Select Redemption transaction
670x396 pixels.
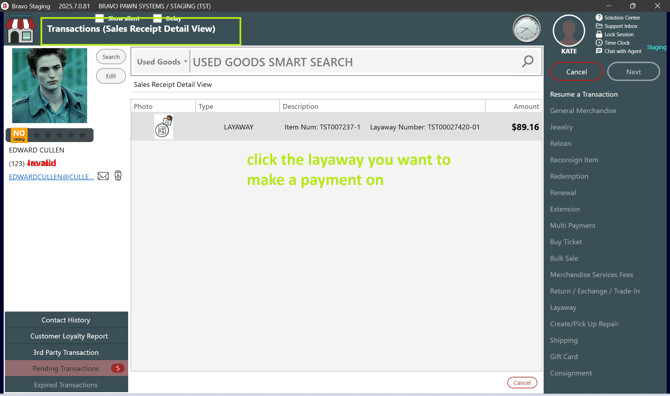pyautogui.click(x=569, y=176)
